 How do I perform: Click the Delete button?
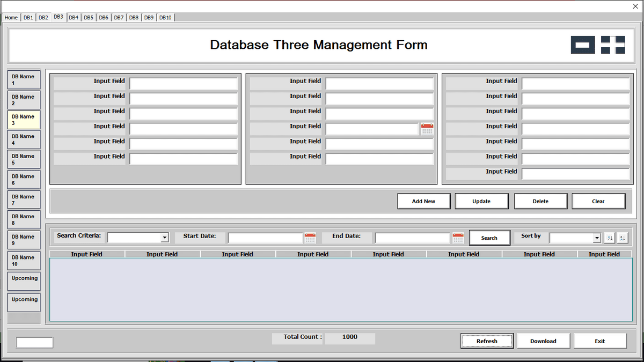(540, 201)
